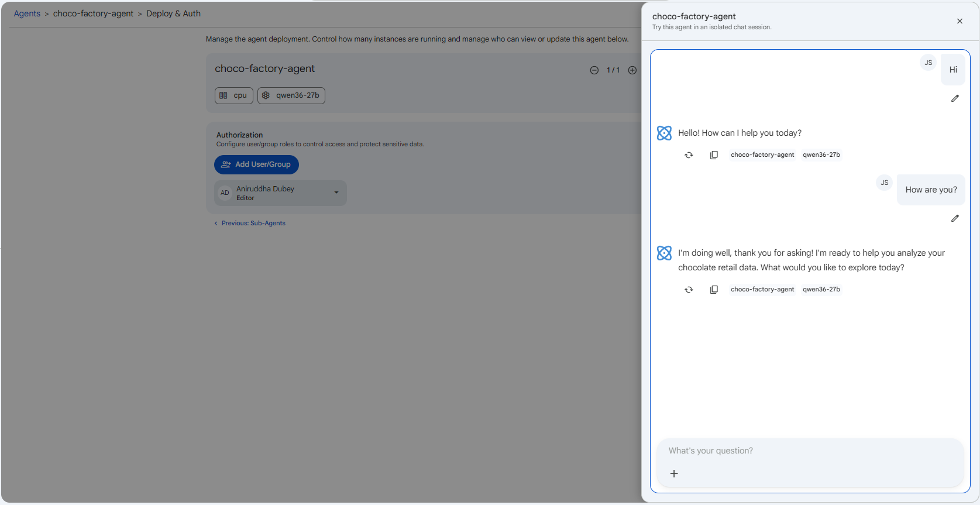Increase agent instance count with plus icon
Image resolution: width=980 pixels, height=505 pixels.
click(632, 70)
